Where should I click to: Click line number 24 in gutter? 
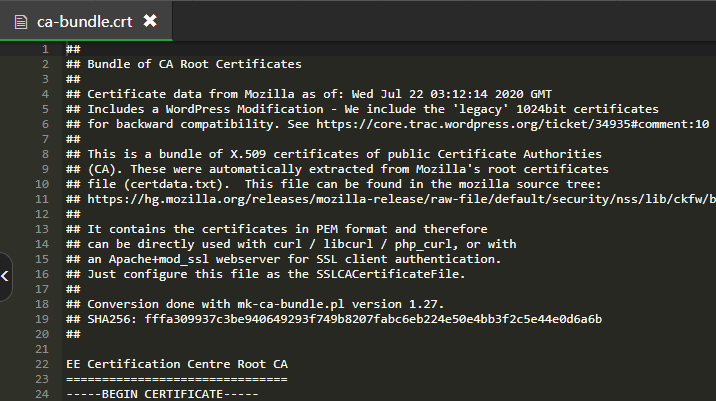[x=42, y=394]
